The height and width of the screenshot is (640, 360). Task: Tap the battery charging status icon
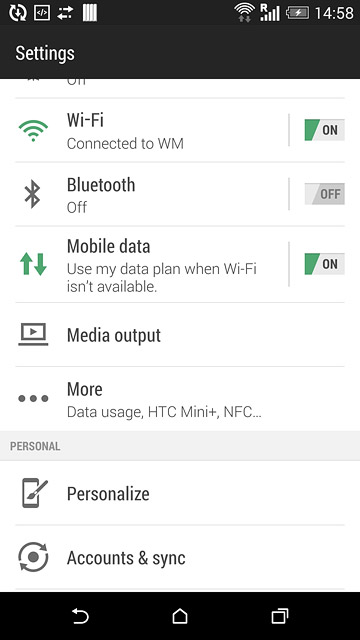pos(297,13)
